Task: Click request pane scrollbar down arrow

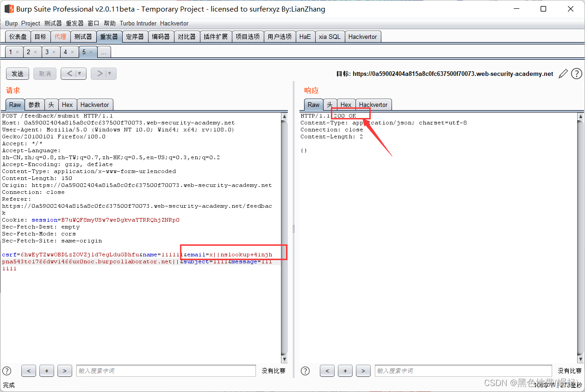Action: click(x=284, y=360)
